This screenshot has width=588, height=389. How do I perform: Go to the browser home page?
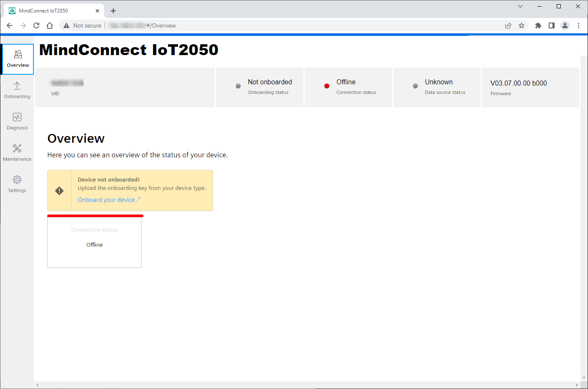click(50, 25)
